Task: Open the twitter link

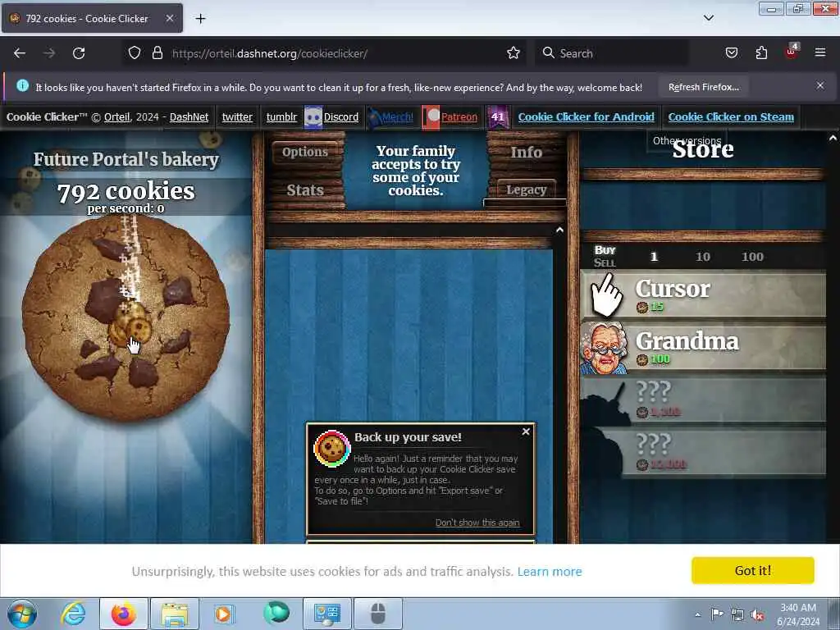Action: (237, 116)
